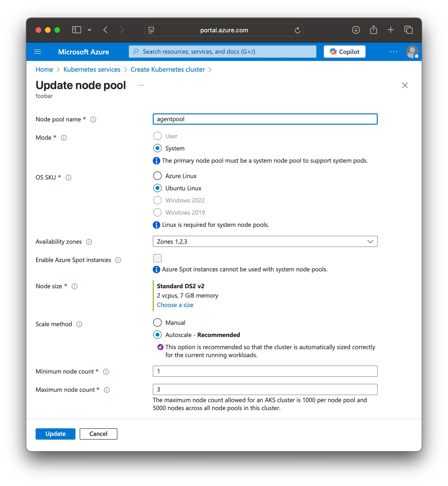Image resolution: width=448 pixels, height=486 pixels.
Task: Select the Azure Linux OS SKU option
Action: pos(157,176)
